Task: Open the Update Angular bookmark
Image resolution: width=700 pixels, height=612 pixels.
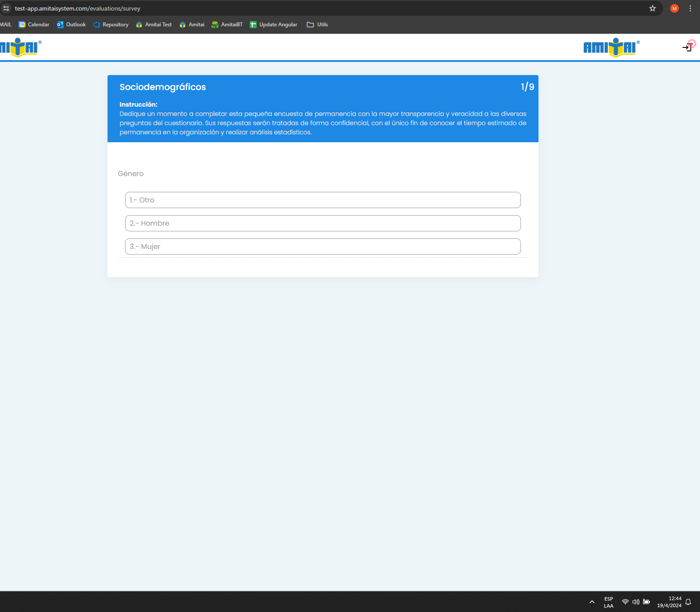Action: [x=273, y=25]
